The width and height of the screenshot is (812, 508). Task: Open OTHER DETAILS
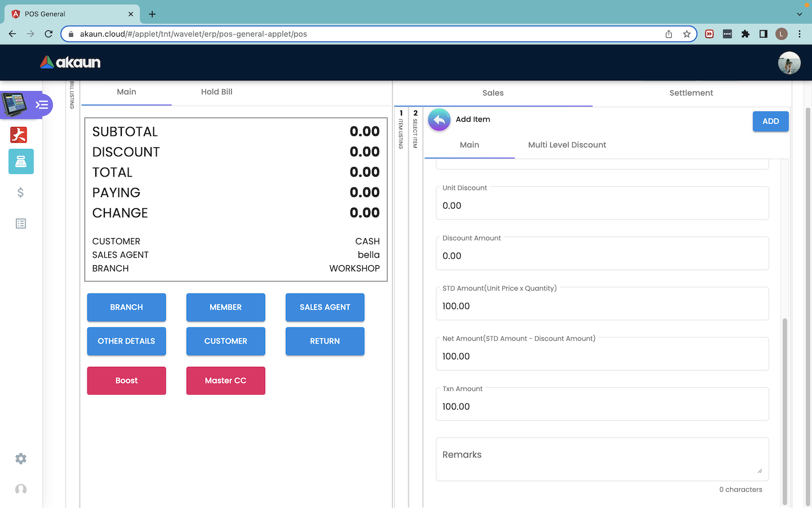coord(126,341)
